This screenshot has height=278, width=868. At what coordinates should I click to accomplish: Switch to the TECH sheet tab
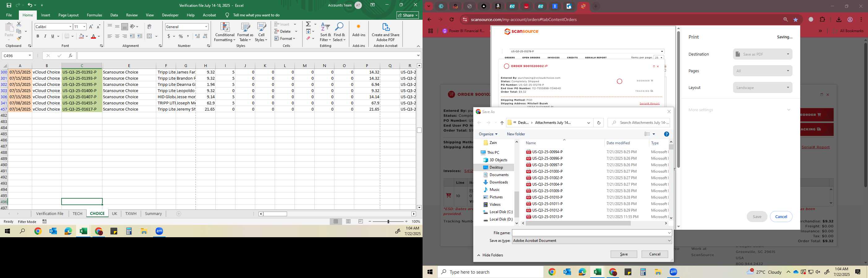point(78,214)
